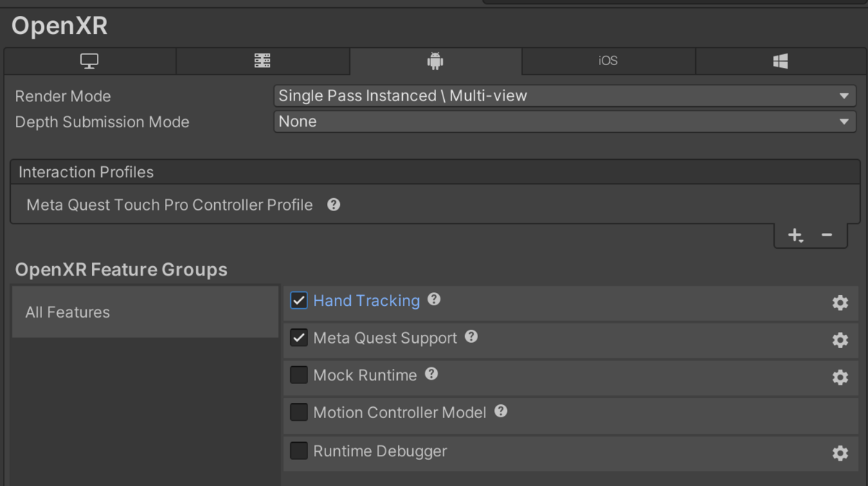Uncheck Meta Quest Support feature
The image size is (868, 486).
pyautogui.click(x=299, y=338)
